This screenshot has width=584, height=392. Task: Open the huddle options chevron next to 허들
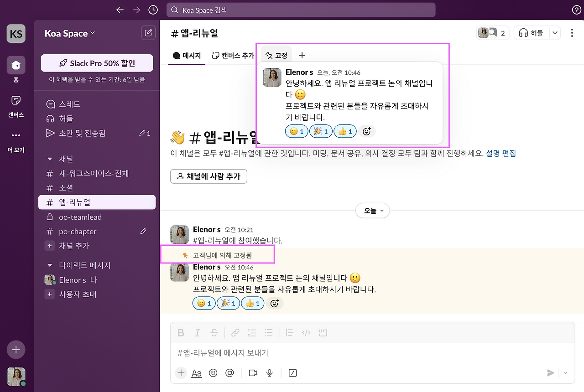pos(554,32)
